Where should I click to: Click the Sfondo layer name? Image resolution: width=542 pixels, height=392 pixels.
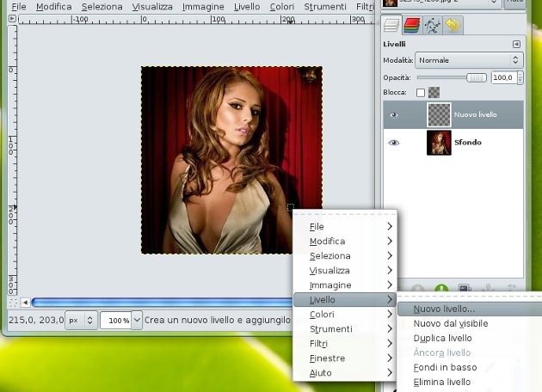coord(468,143)
